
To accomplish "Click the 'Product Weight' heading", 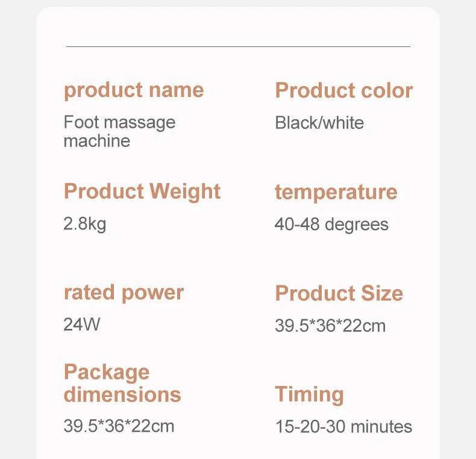I will click(x=142, y=192).
